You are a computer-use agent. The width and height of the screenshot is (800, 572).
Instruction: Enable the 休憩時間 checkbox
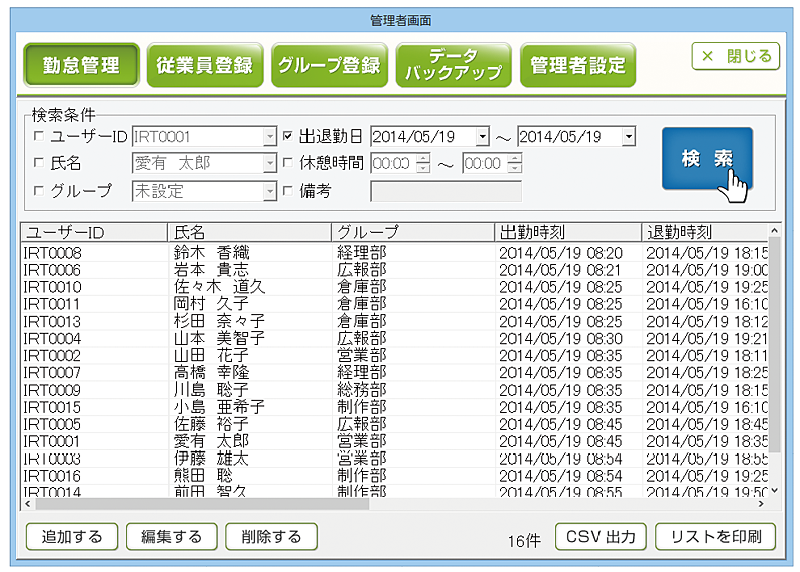click(288, 163)
